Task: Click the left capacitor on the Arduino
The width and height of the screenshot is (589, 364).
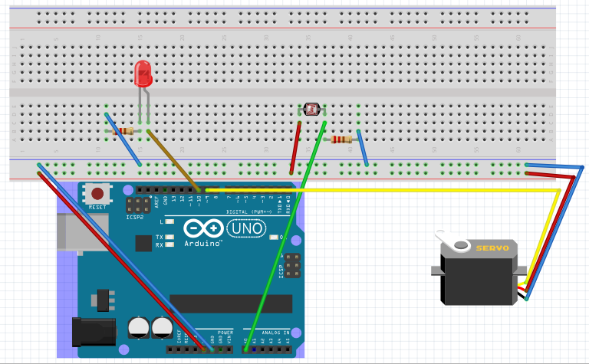Action: pyautogui.click(x=139, y=328)
